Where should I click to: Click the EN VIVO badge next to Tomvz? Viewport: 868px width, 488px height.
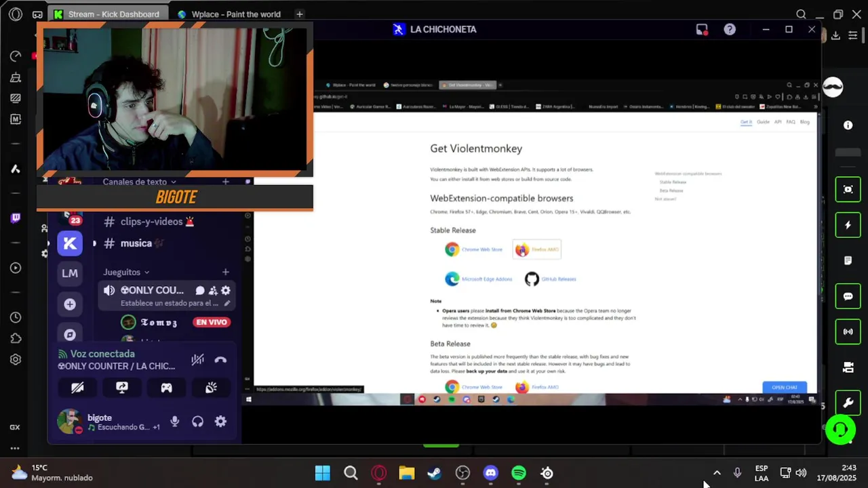tap(212, 322)
